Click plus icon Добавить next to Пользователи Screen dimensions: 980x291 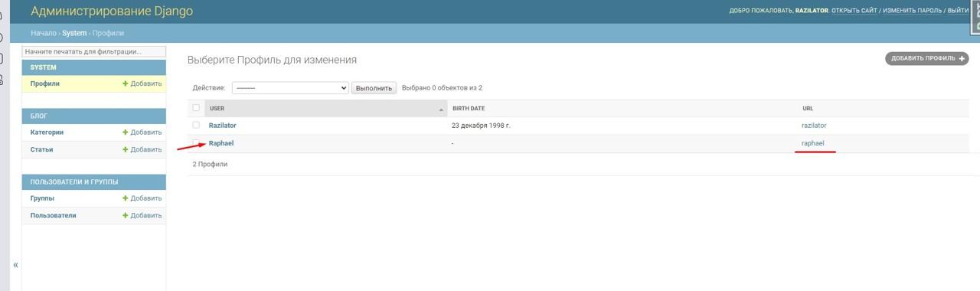pos(142,215)
